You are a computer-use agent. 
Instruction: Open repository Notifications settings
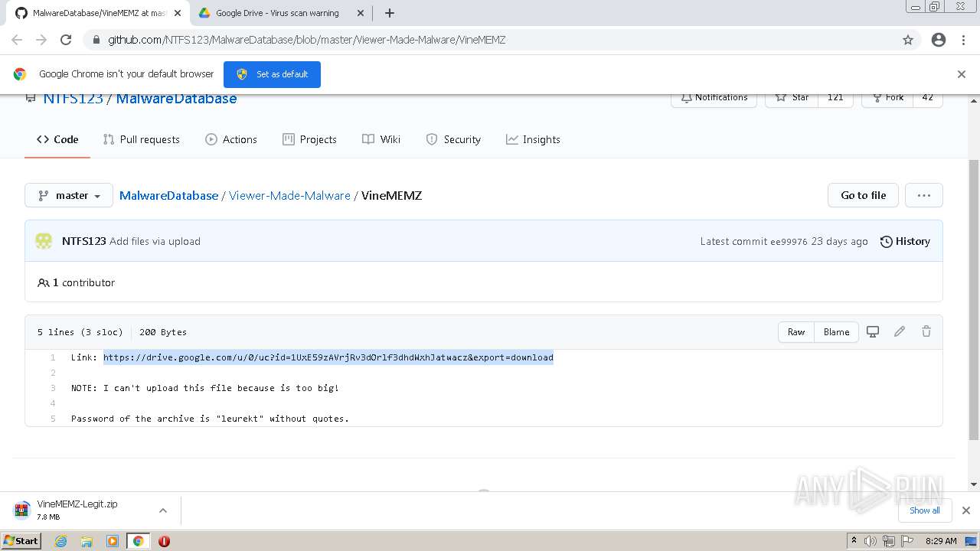pos(714,98)
